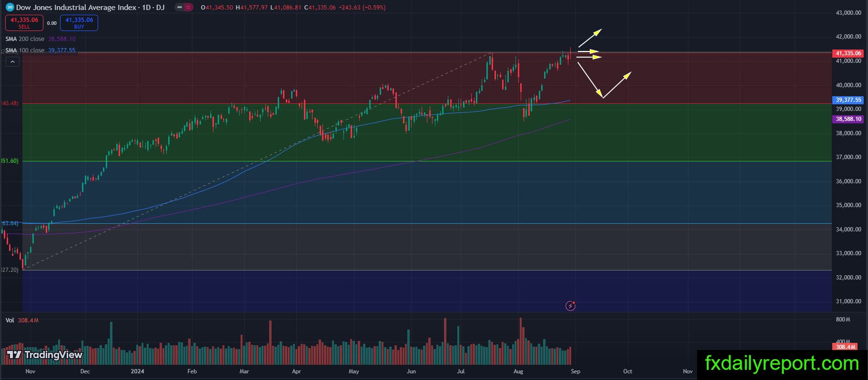Click the 35,000.00 price scale label
868x380 pixels.
pos(848,205)
